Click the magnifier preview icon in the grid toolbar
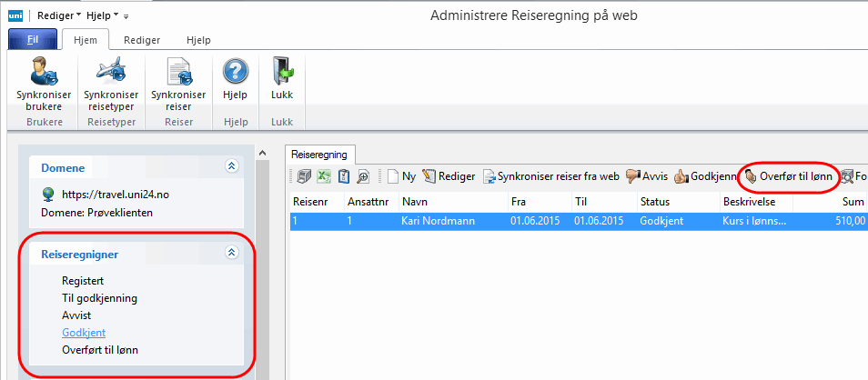 point(363,176)
